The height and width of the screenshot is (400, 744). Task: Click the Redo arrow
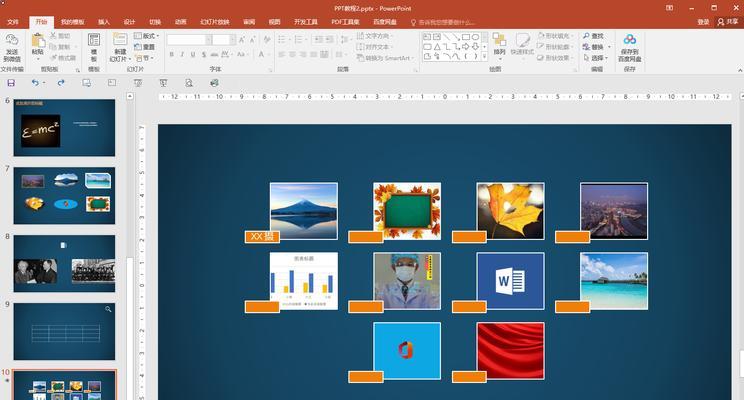coord(61,83)
